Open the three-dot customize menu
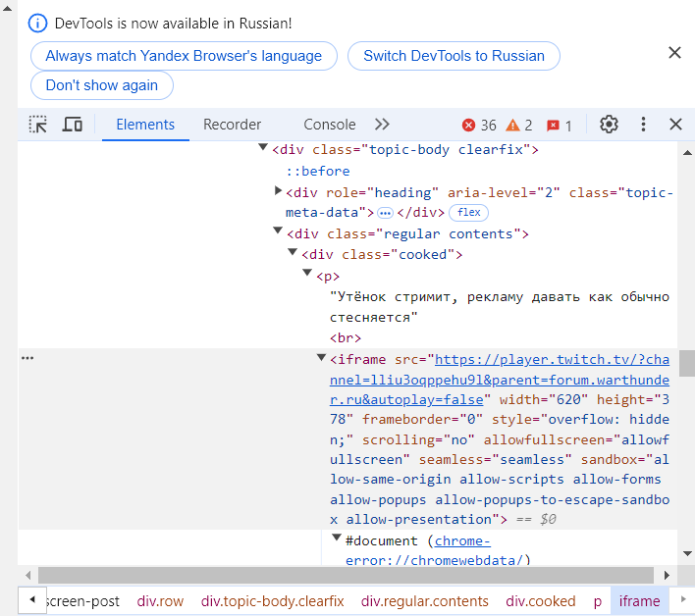 643,125
